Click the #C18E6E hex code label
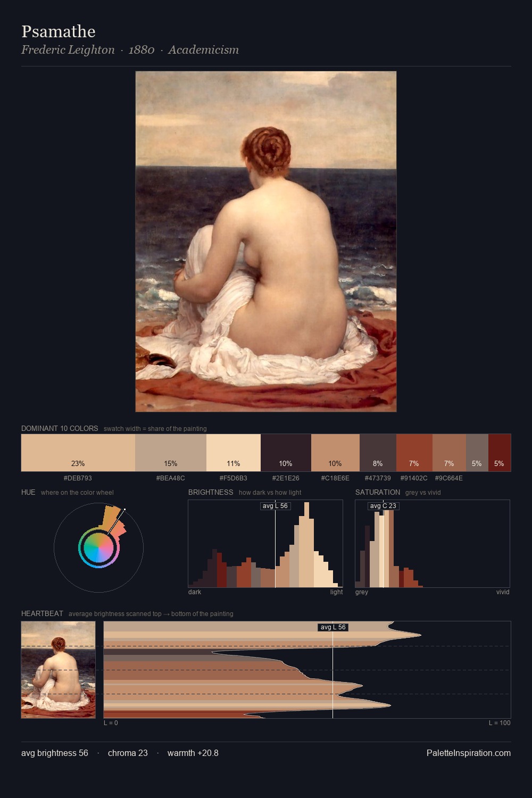532x798 pixels. pyautogui.click(x=335, y=478)
